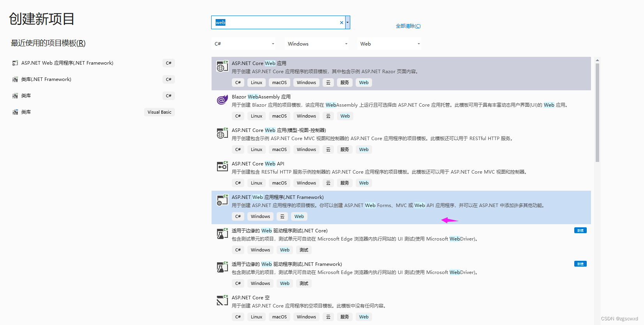Click C# tag on recent 类库(.NET Framework)
This screenshot has height=325, width=644.
pos(169,79)
